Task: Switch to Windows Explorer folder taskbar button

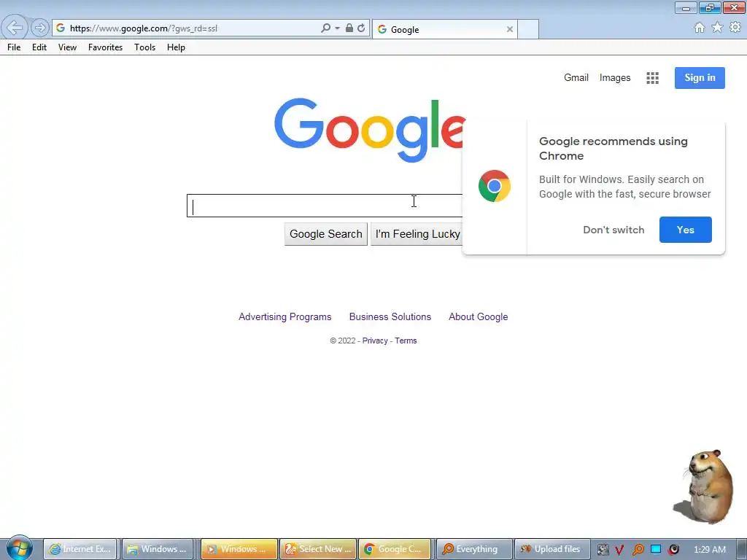Action: pyautogui.click(x=158, y=549)
